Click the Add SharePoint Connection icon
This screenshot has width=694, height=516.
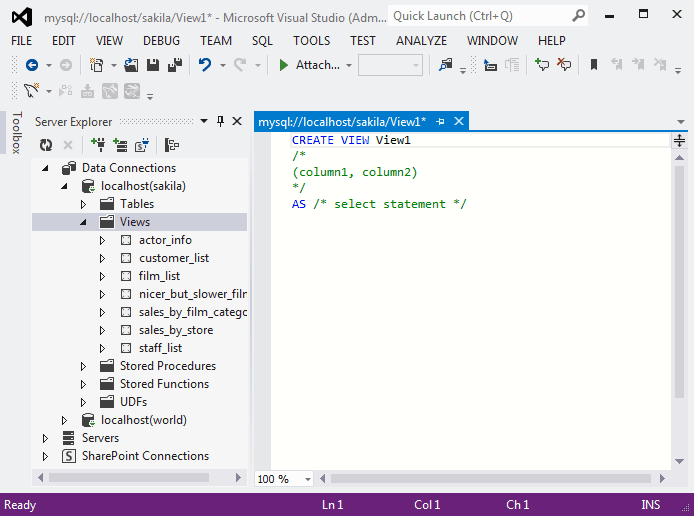pyautogui.click(x=142, y=145)
